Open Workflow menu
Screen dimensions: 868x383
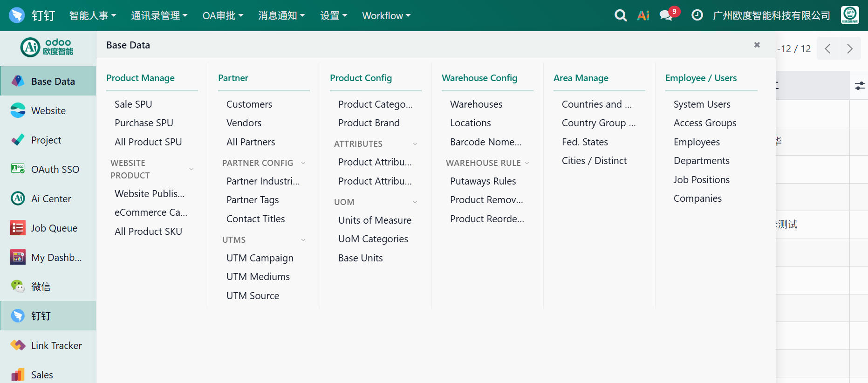(x=386, y=15)
